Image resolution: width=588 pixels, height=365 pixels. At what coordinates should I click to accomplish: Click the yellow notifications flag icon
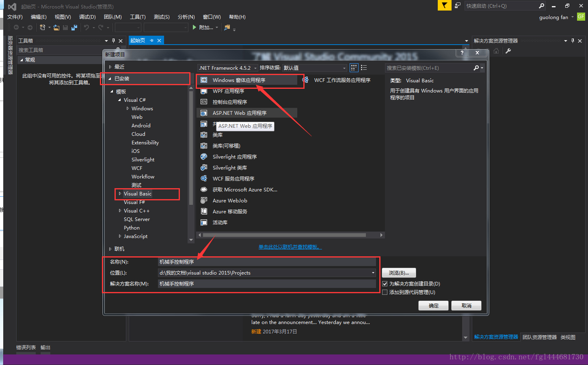444,5
